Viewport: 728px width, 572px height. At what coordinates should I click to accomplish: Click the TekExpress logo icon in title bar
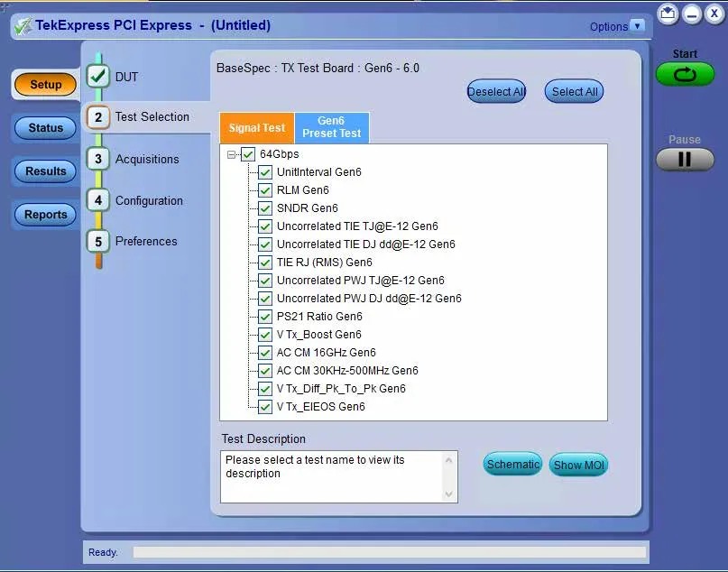tap(23, 25)
